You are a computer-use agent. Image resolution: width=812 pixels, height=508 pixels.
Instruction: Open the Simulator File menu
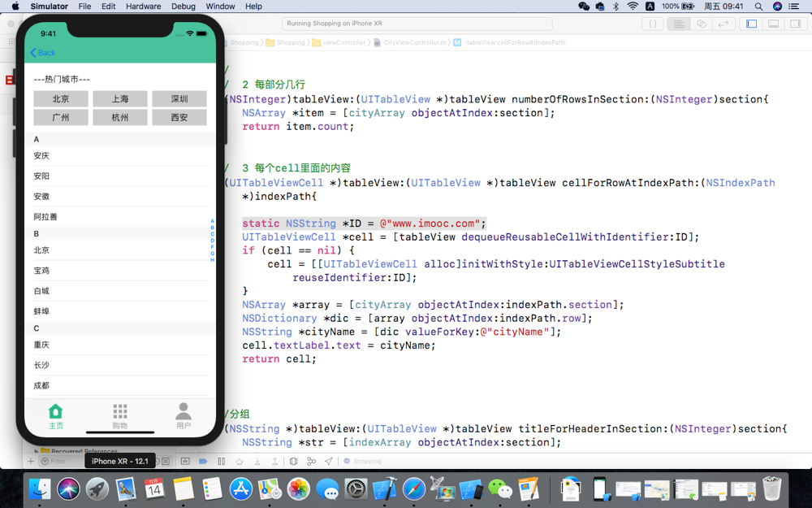pos(84,7)
